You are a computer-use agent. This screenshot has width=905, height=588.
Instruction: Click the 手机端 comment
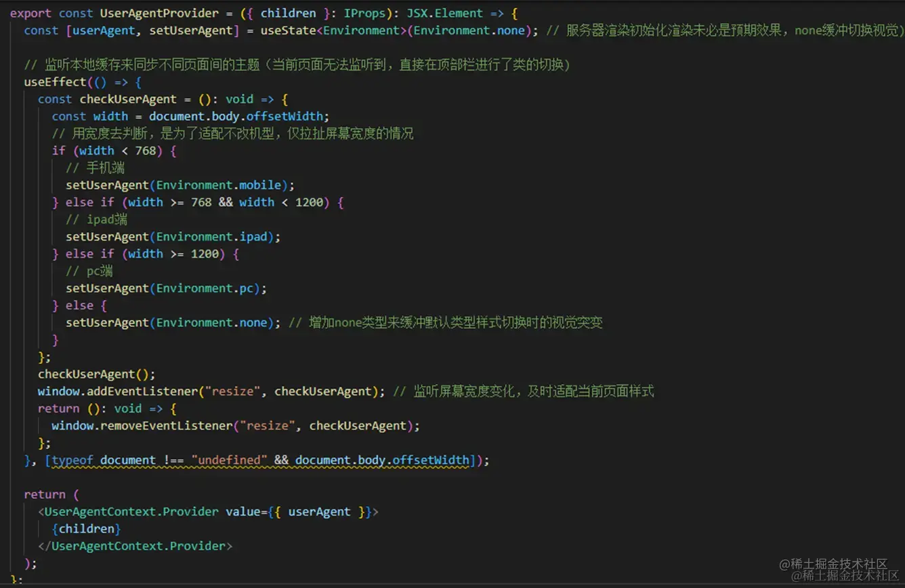coord(95,168)
